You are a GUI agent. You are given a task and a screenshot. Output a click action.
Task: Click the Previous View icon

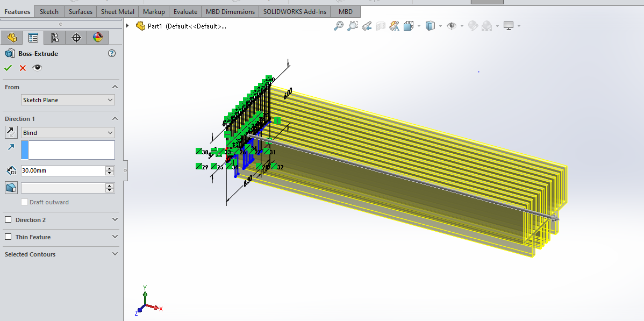click(367, 26)
